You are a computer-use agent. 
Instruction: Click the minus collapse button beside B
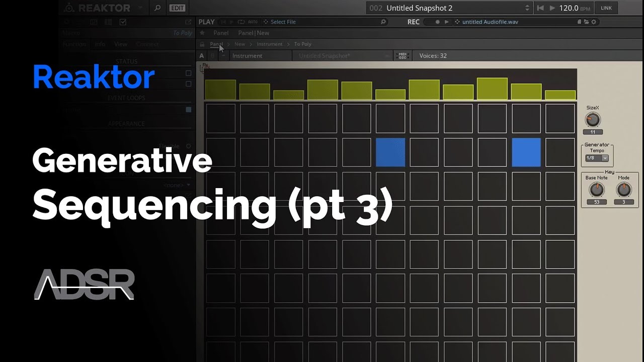click(224, 56)
